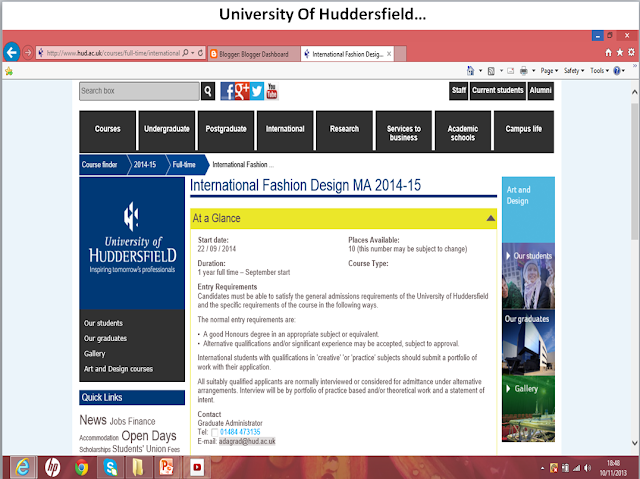This screenshot has height=479, width=640.
Task: Open the Campus life menu
Action: click(524, 131)
